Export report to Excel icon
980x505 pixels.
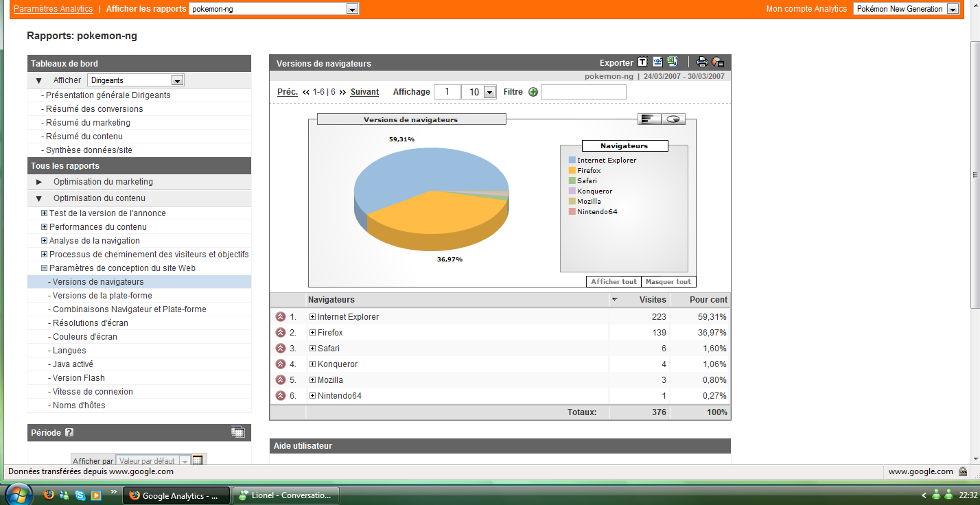[673, 62]
